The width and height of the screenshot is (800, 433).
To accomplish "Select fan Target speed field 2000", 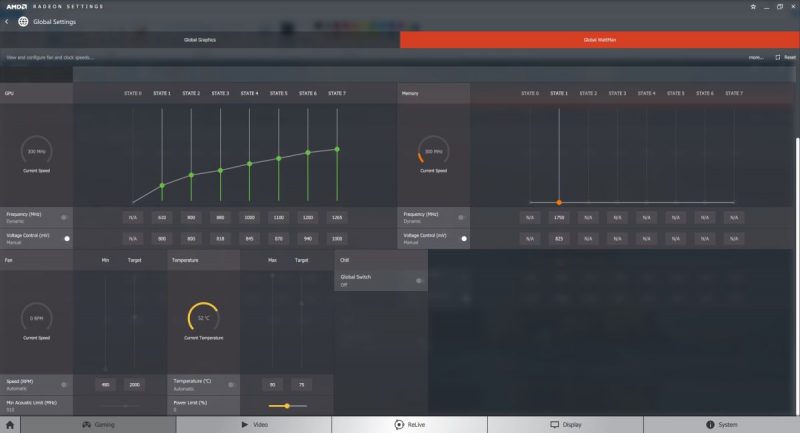I will click(x=135, y=385).
